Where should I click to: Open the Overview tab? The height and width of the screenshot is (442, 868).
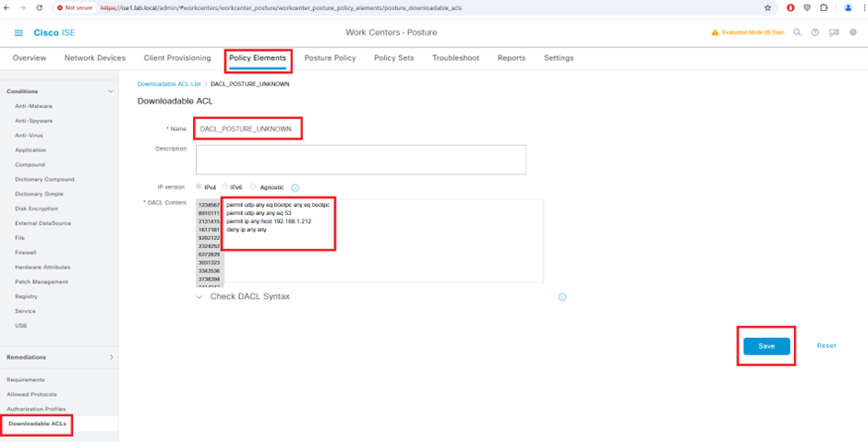coord(30,58)
